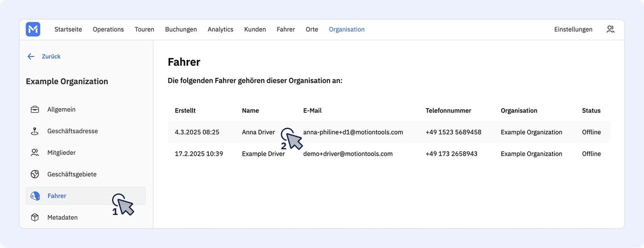Click the back arrow icon
The height and width of the screenshot is (248, 644).
pos(31,56)
